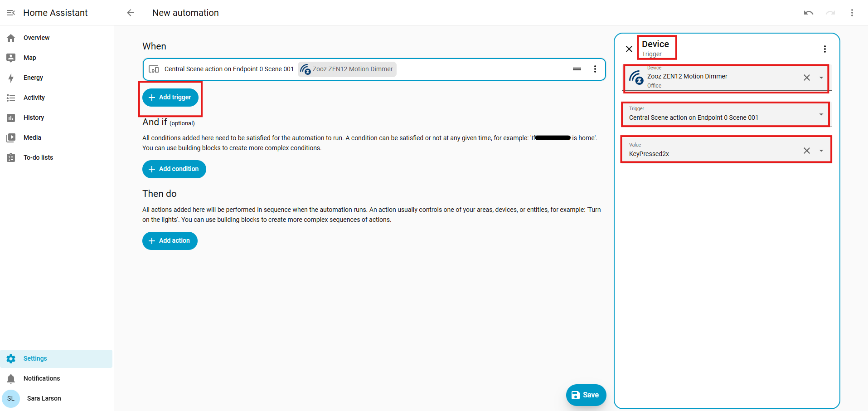Click the Add trigger button
This screenshot has height=411, width=868.
(170, 98)
